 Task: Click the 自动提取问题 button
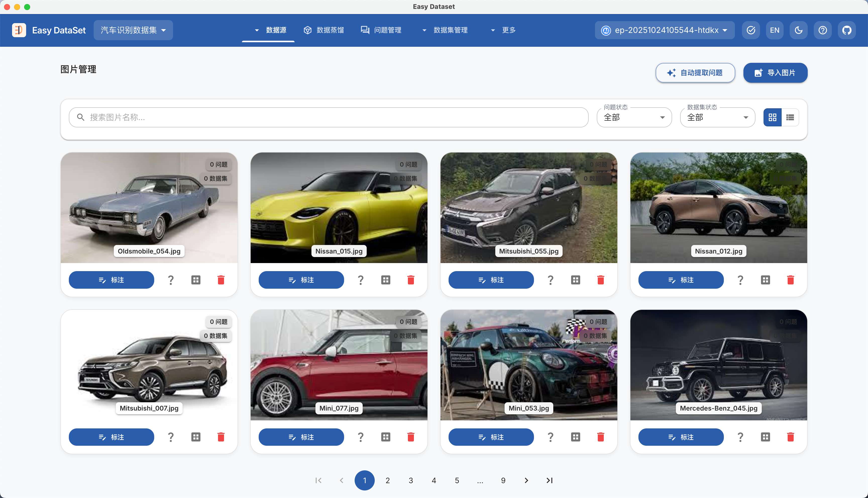[695, 73]
